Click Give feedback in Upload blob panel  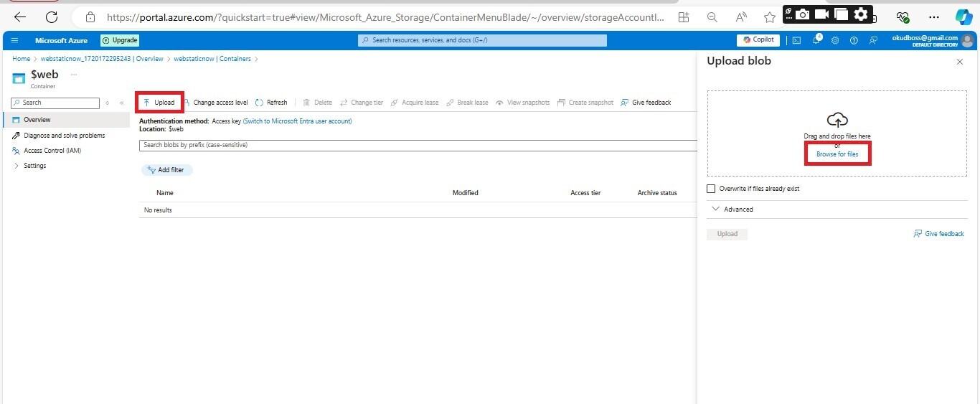938,234
